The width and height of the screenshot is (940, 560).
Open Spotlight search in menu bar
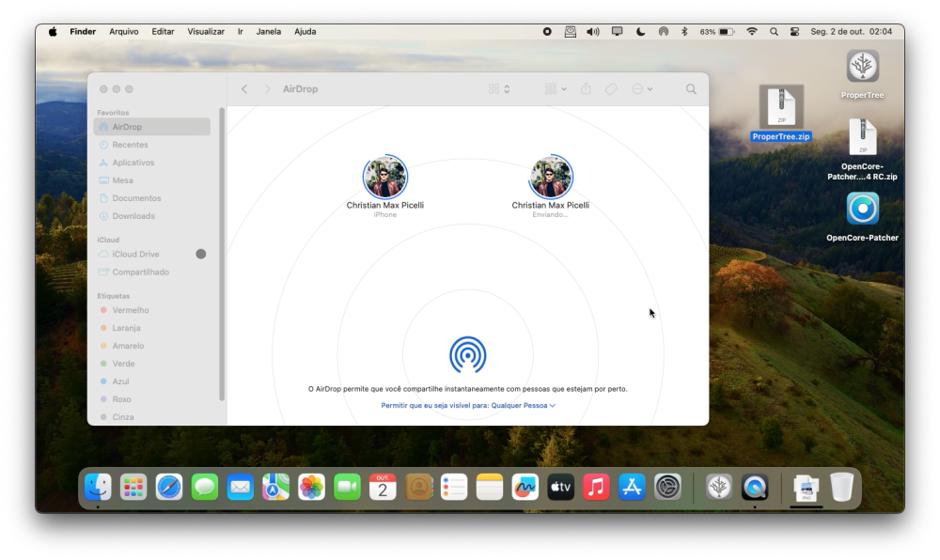774,32
